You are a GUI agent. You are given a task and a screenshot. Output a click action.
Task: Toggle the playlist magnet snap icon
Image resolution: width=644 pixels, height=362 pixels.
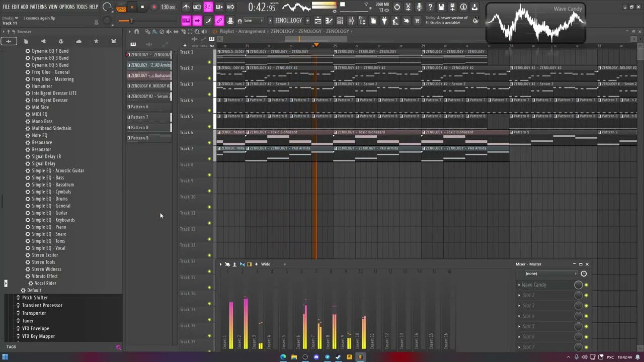136,32
